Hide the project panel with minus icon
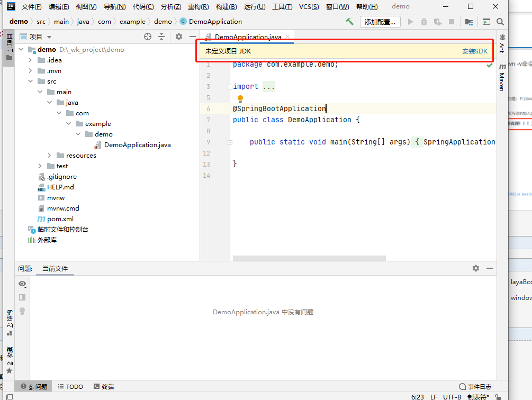Screen dimensions: 532x400 pyautogui.click(x=192, y=37)
